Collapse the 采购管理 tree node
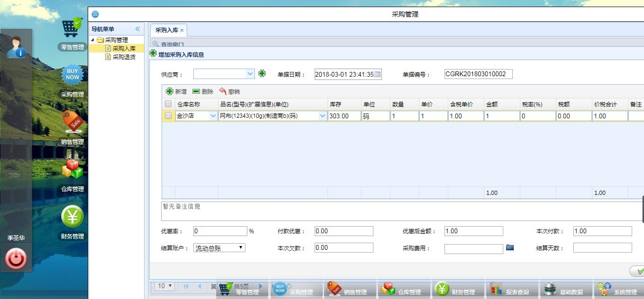This screenshot has height=299, width=644. pyautogui.click(x=93, y=40)
